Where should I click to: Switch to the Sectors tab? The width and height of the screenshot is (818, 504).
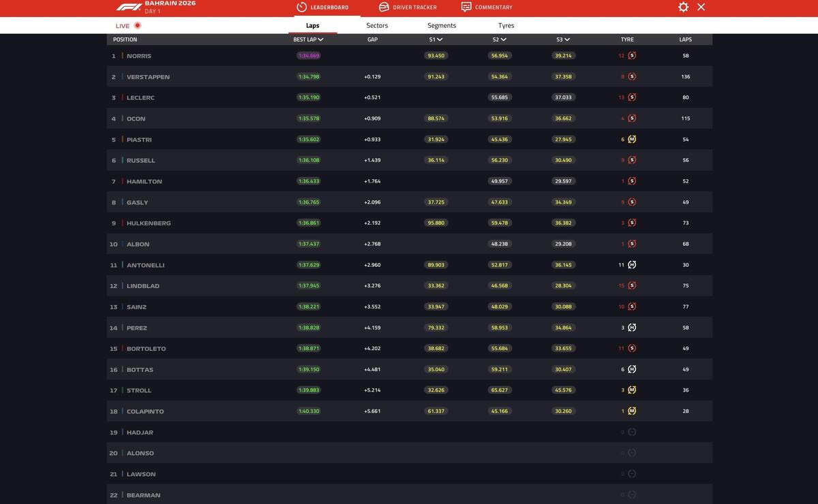pyautogui.click(x=377, y=26)
